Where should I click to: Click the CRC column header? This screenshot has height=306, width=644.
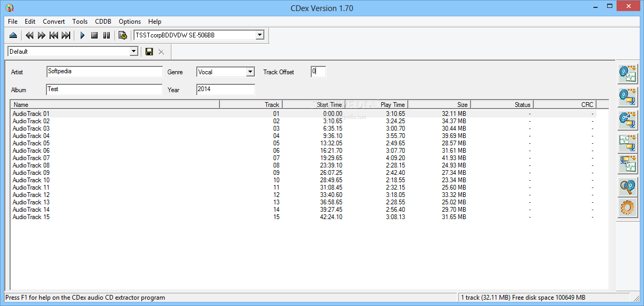564,105
